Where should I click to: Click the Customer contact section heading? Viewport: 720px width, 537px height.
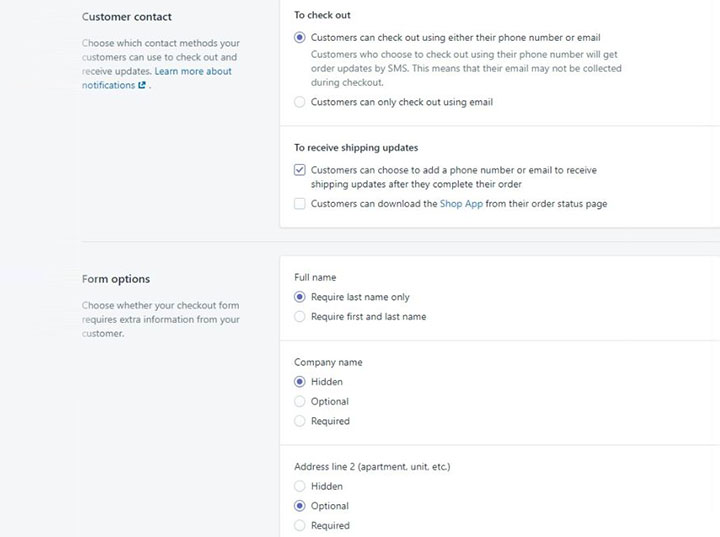127,17
